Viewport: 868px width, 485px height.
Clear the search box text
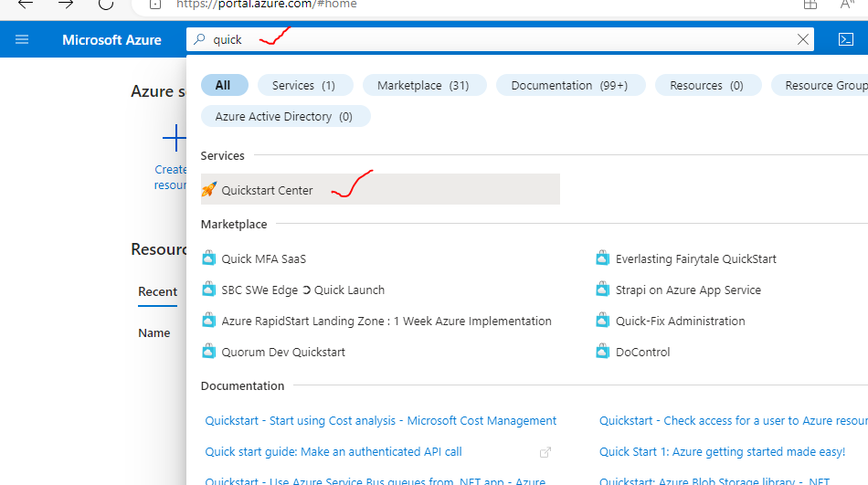pyautogui.click(x=803, y=39)
